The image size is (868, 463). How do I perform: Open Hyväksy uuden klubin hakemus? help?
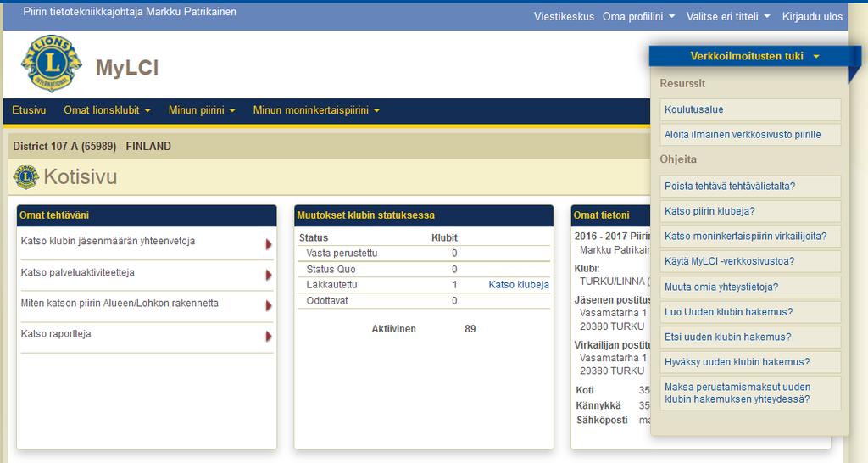point(750,362)
